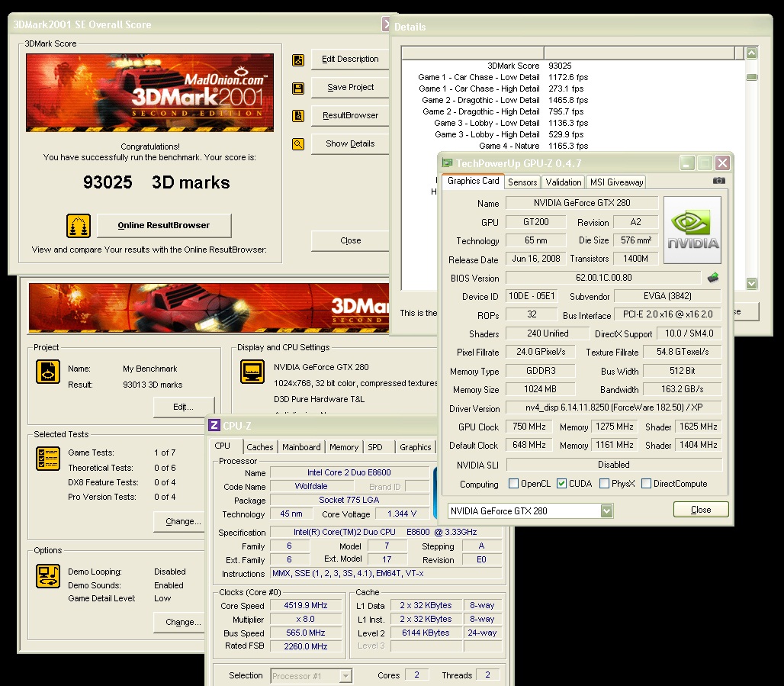Switch to the Sensors tab in GPU-Z

pyautogui.click(x=522, y=182)
